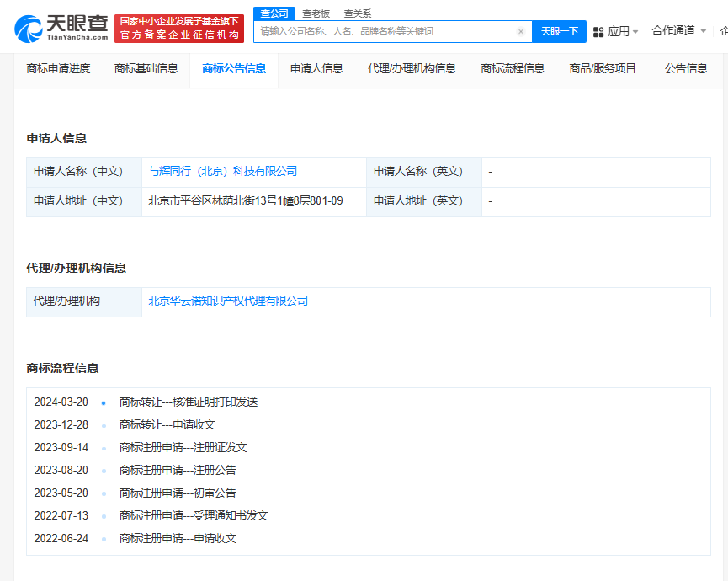Open company link 与辉同行（北京）科技有限公司
Screen dimensions: 728x581
click(x=223, y=171)
